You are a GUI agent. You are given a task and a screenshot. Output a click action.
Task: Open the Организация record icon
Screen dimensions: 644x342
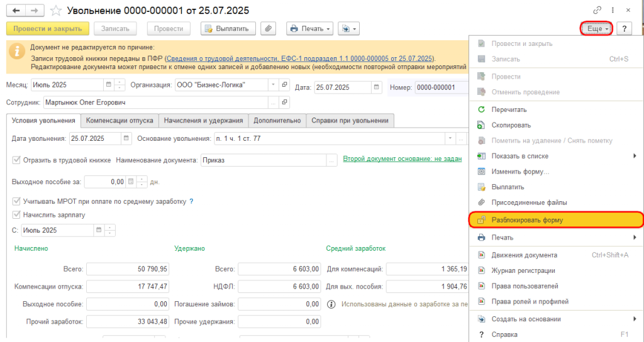click(284, 85)
